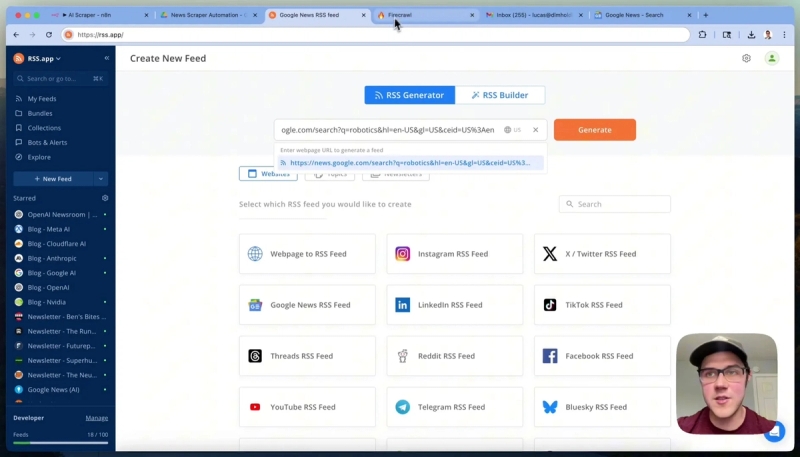Choose X / Twitter RSS Feed card
800x457 pixels.
(602, 253)
